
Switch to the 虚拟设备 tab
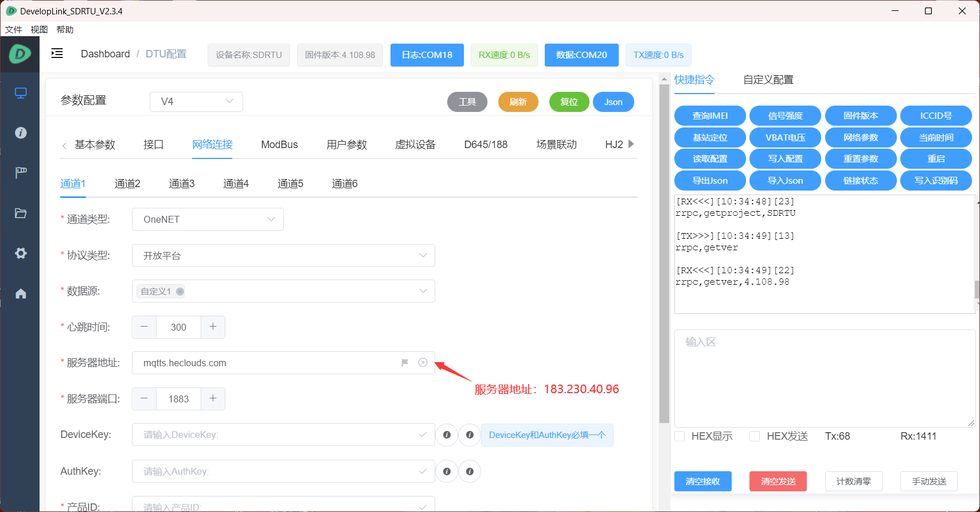(x=415, y=145)
